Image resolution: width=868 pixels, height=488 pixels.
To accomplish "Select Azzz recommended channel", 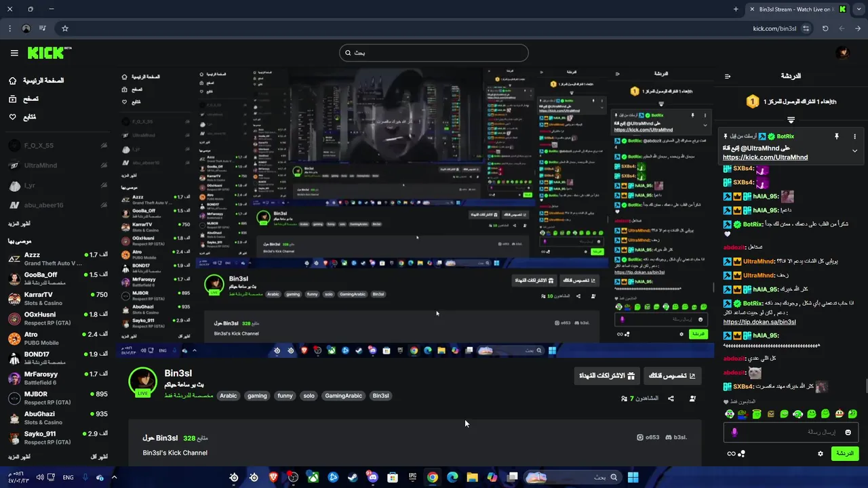I will pos(57,259).
